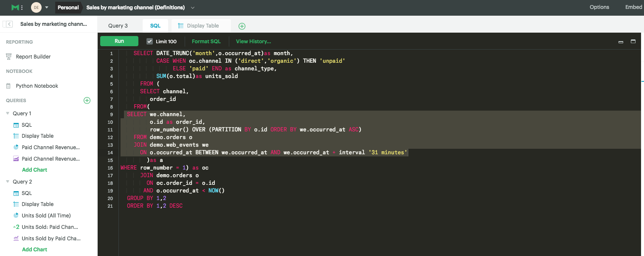Click the Python Notebook icon

8,86
